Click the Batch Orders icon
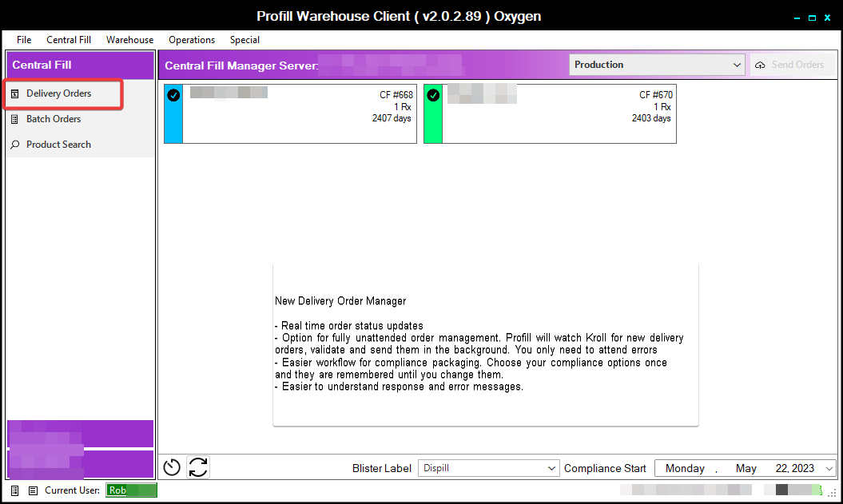The width and height of the screenshot is (843, 504). [15, 119]
